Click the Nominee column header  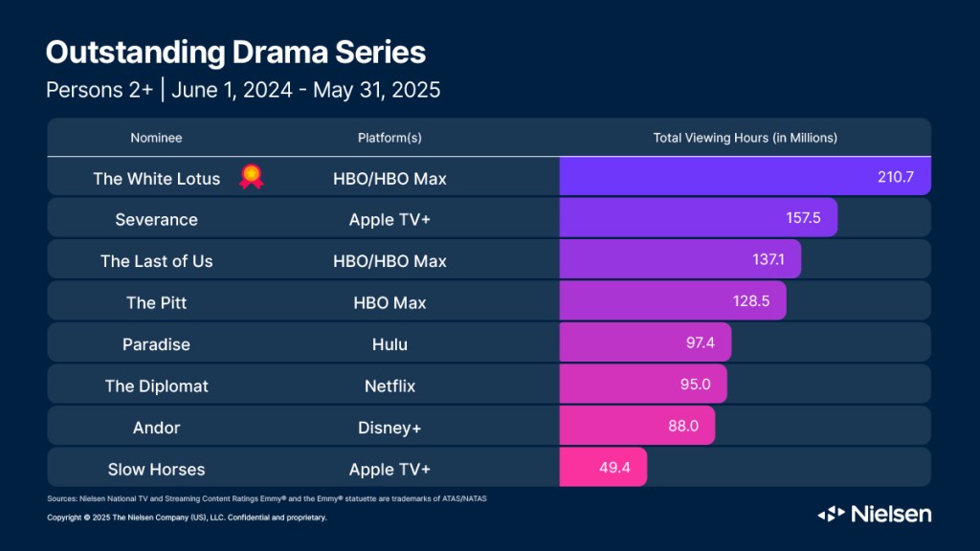(x=156, y=138)
